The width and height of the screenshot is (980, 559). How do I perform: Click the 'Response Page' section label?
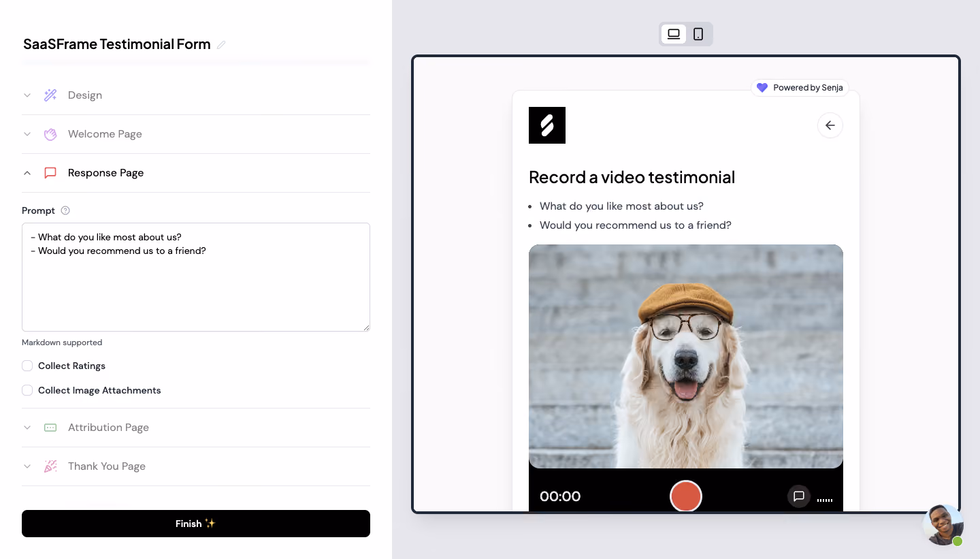(105, 173)
